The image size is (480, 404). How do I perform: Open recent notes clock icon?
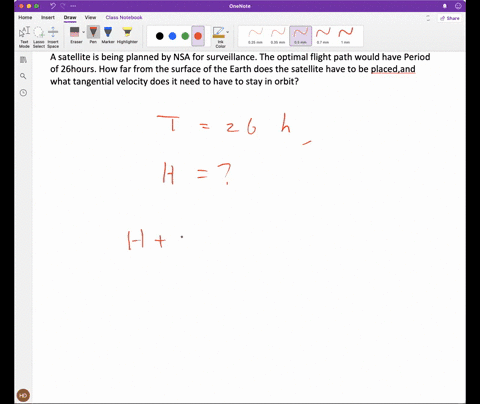[23, 93]
